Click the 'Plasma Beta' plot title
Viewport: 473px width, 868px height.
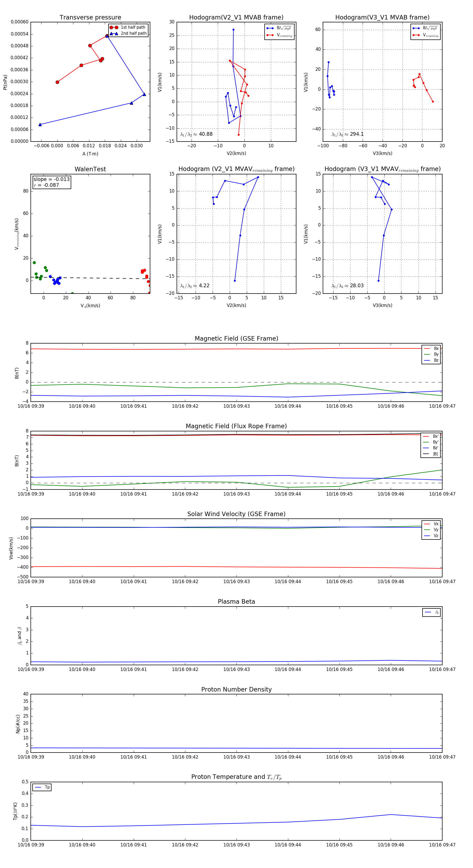point(236,602)
